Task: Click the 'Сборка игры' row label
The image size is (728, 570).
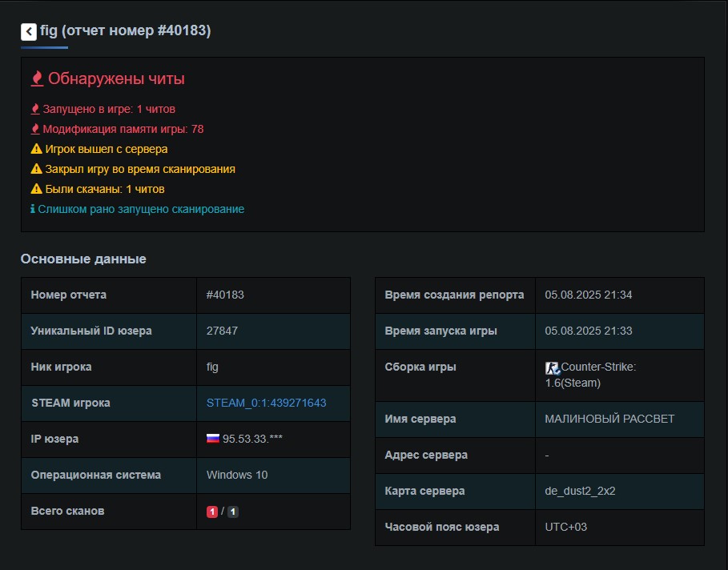Action: (x=420, y=367)
